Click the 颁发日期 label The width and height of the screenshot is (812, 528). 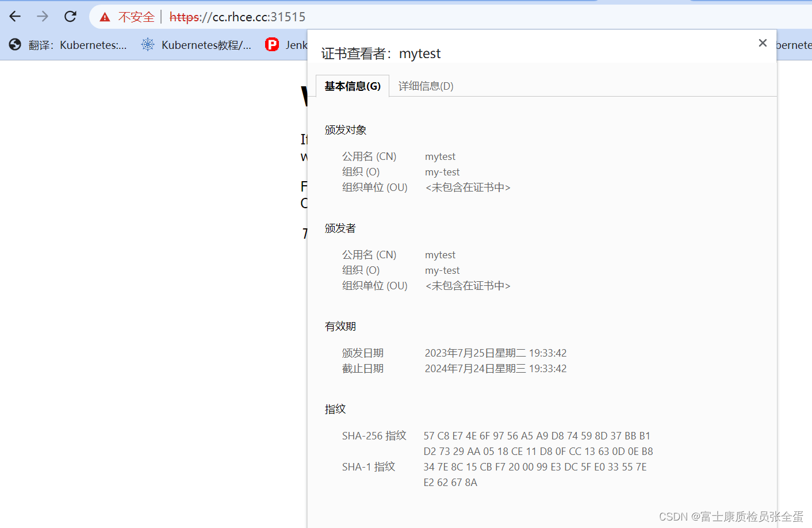tap(363, 353)
